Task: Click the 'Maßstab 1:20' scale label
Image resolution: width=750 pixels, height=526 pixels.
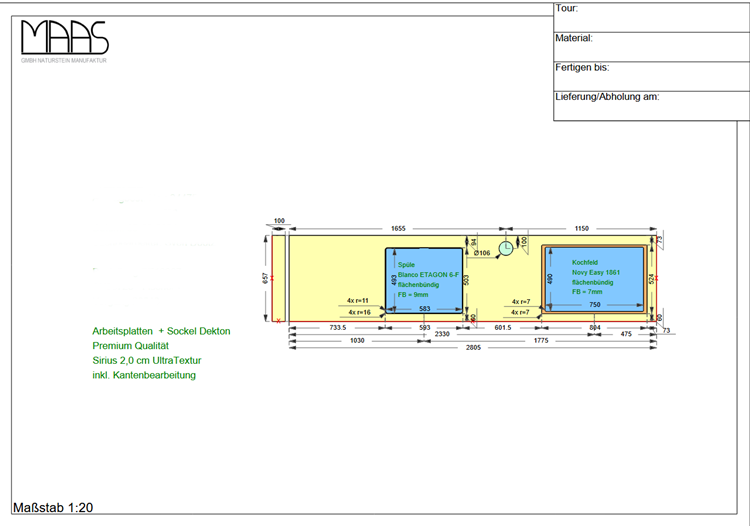Action: (x=53, y=507)
